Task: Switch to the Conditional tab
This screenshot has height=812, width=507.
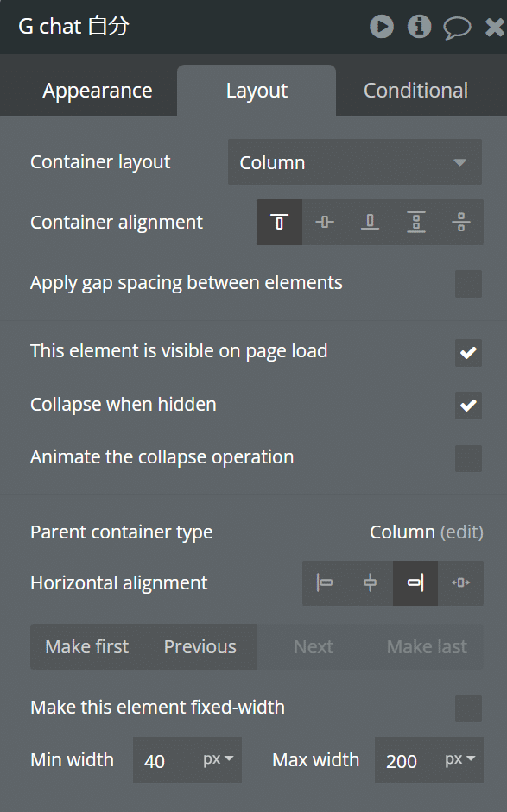Action: pos(415,91)
